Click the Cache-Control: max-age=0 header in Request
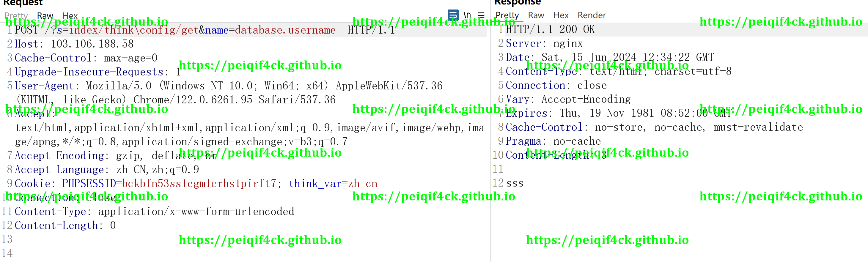The width and height of the screenshot is (868, 262). point(86,58)
